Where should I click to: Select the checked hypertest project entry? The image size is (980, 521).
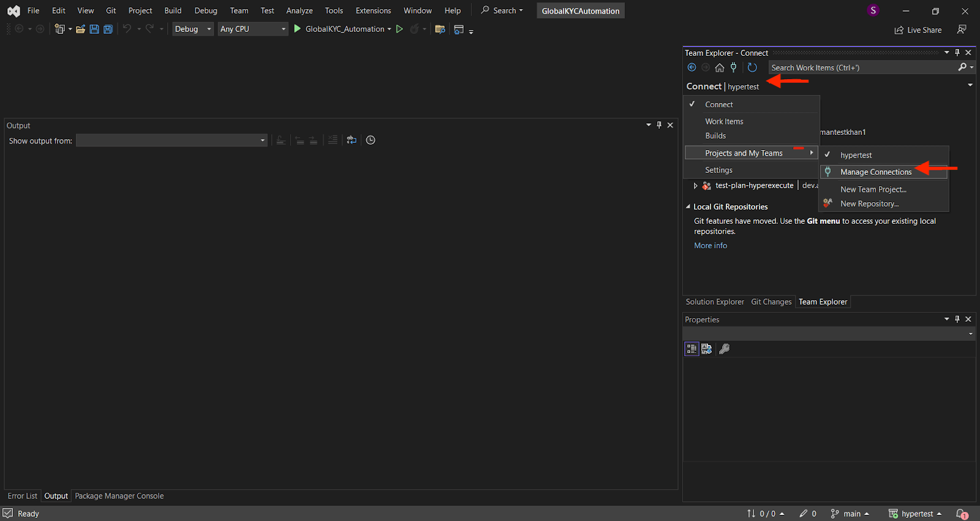(856, 155)
